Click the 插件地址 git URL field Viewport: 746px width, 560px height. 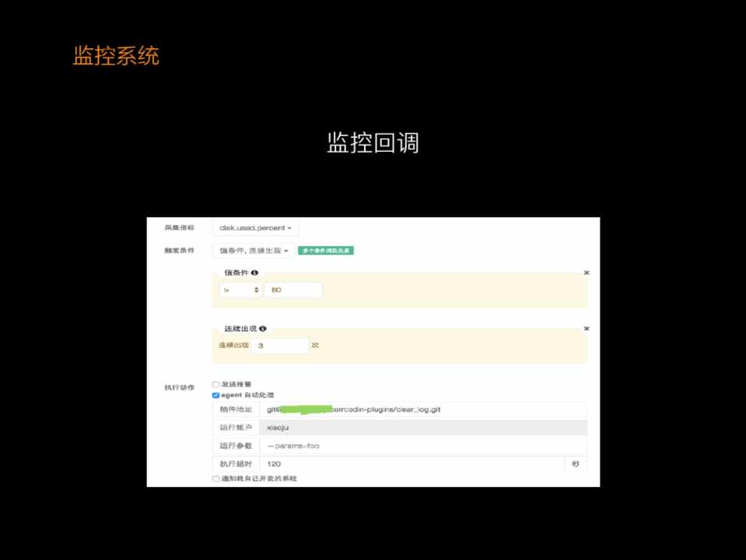tap(422, 409)
